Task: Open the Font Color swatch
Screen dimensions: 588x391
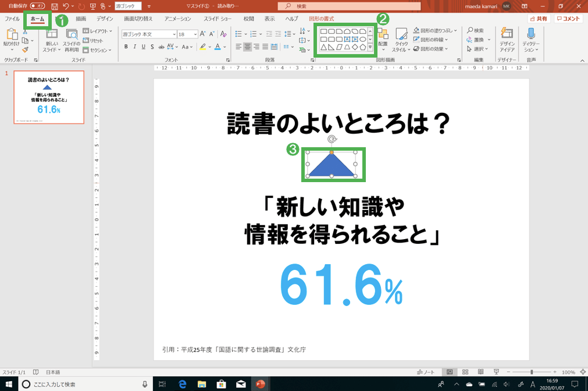Action: (x=217, y=47)
